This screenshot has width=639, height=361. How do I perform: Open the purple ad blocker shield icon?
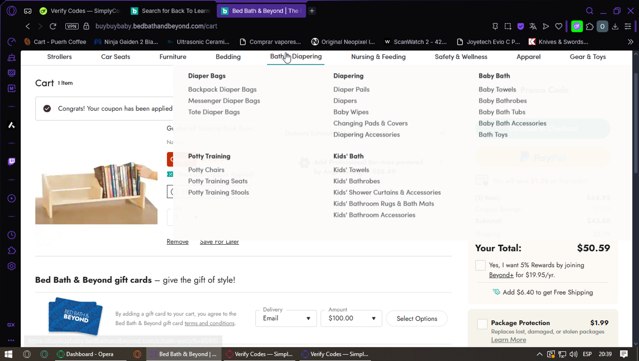[520, 26]
